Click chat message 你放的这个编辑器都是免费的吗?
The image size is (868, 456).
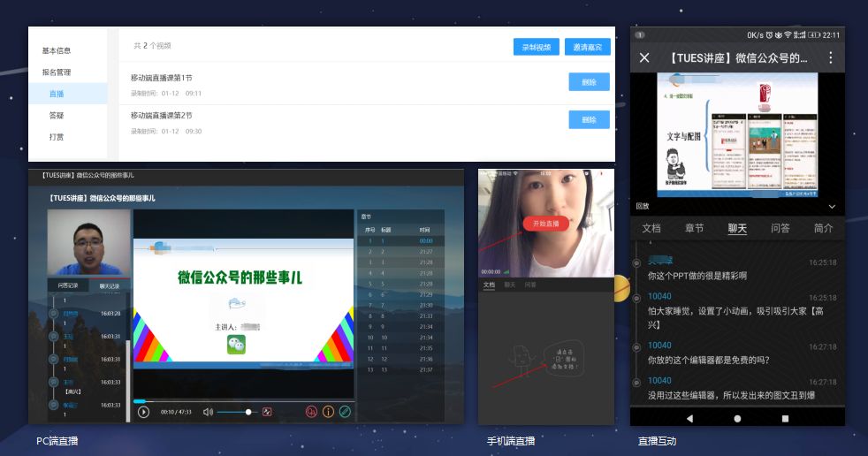pos(709,360)
